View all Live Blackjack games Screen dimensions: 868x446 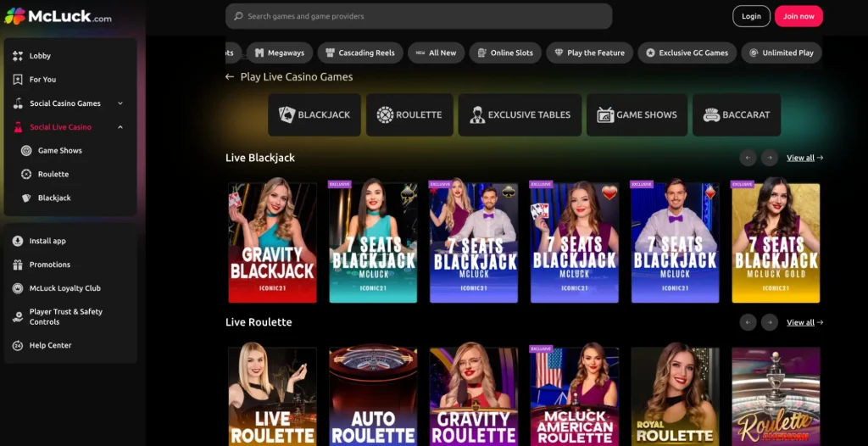pos(804,158)
